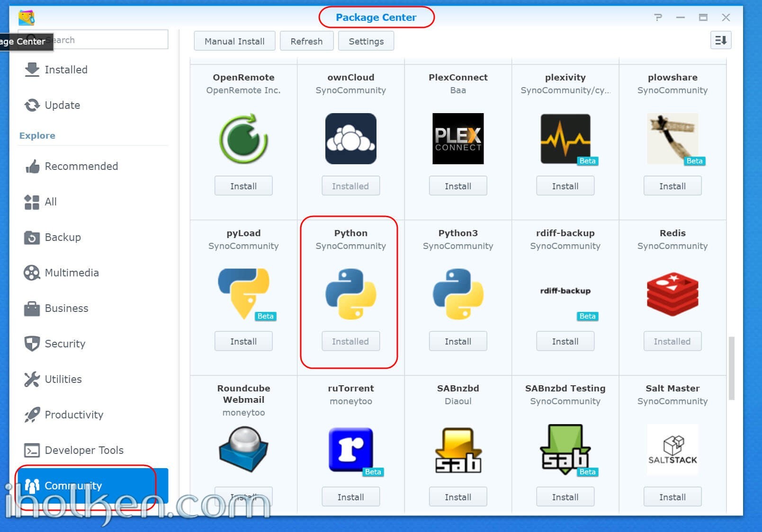762x532 pixels.
Task: Click the OpenRemote Inc. publisher text
Action: [243, 90]
